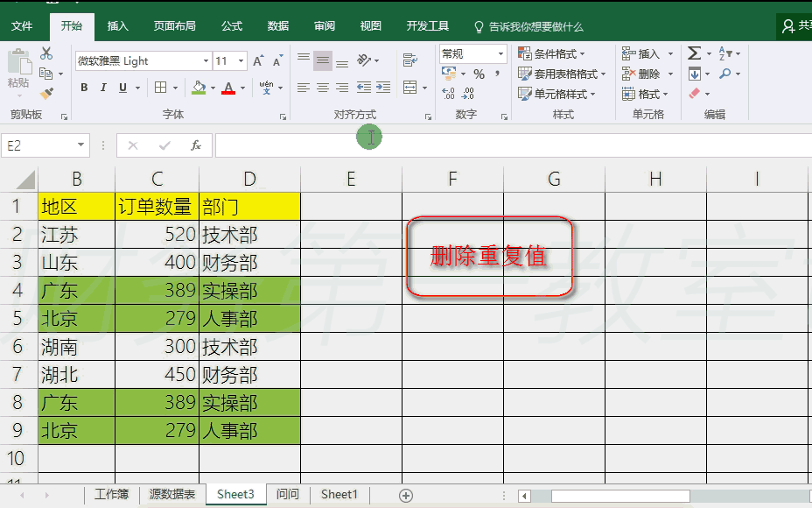Open Sort and Filter icon
Viewport: 812px width, 508px height.
(x=726, y=53)
